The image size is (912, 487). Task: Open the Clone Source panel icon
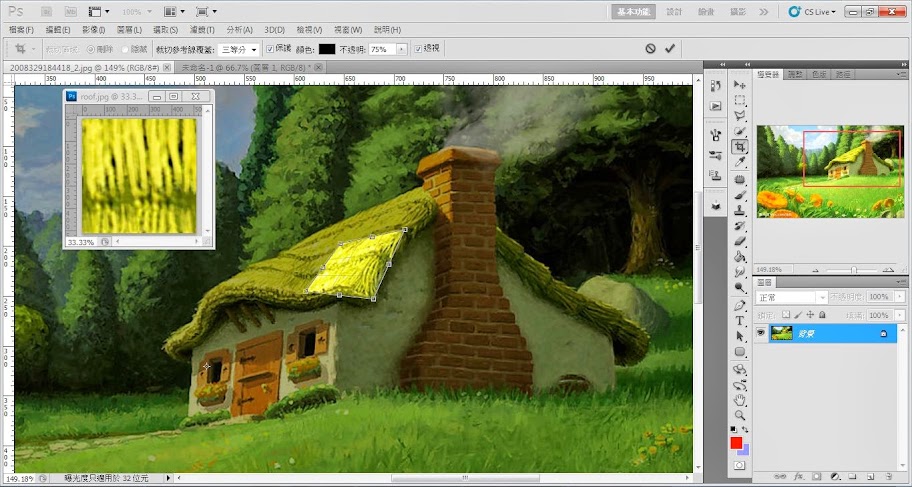click(715, 175)
